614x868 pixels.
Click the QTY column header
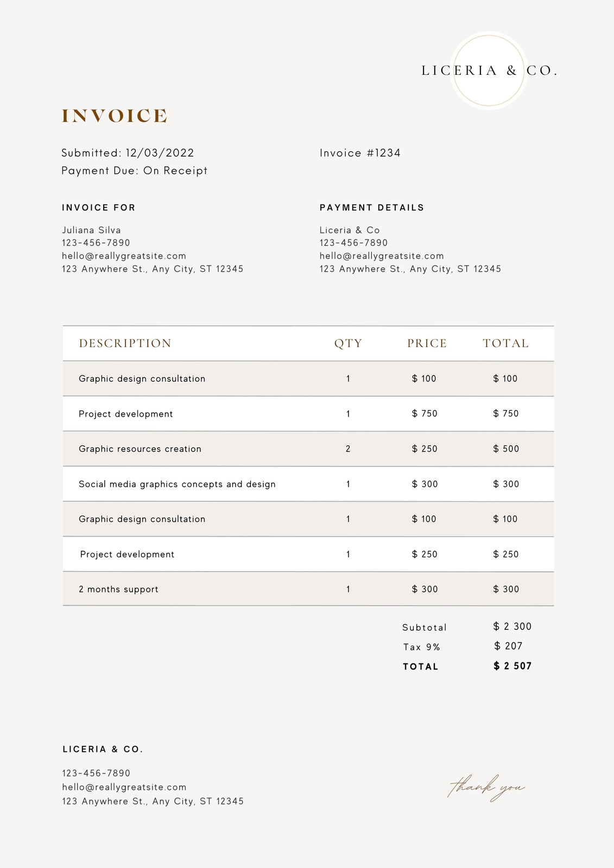[348, 343]
